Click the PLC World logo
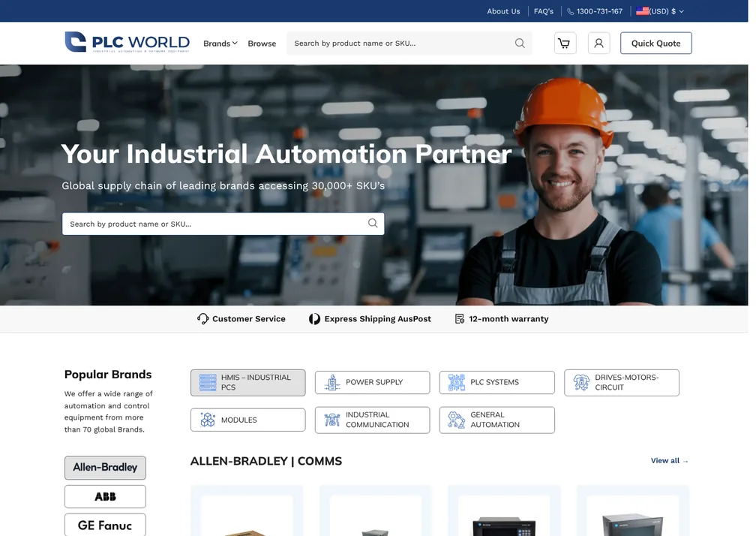The image size is (756, 536). point(127,43)
